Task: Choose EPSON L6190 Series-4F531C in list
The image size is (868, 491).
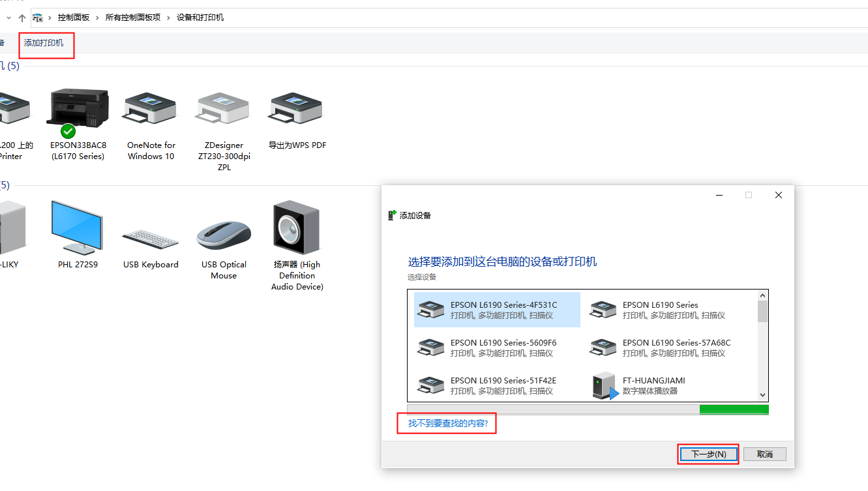Action: click(x=503, y=310)
